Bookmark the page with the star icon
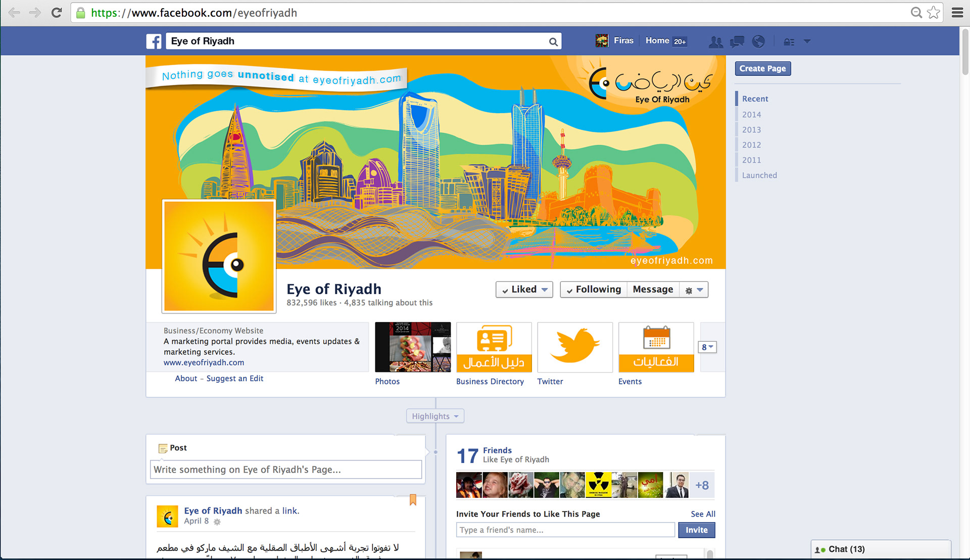 934,13
